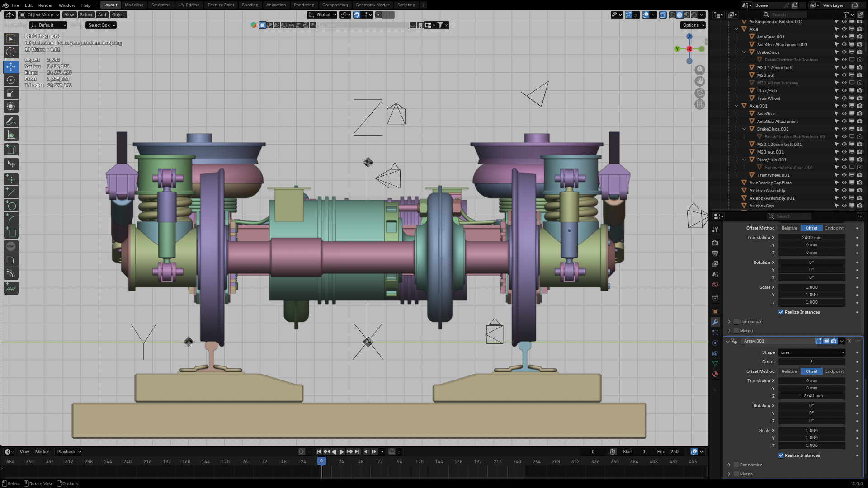
Task: Choose the Annotate pencil tool
Action: pos(11,121)
